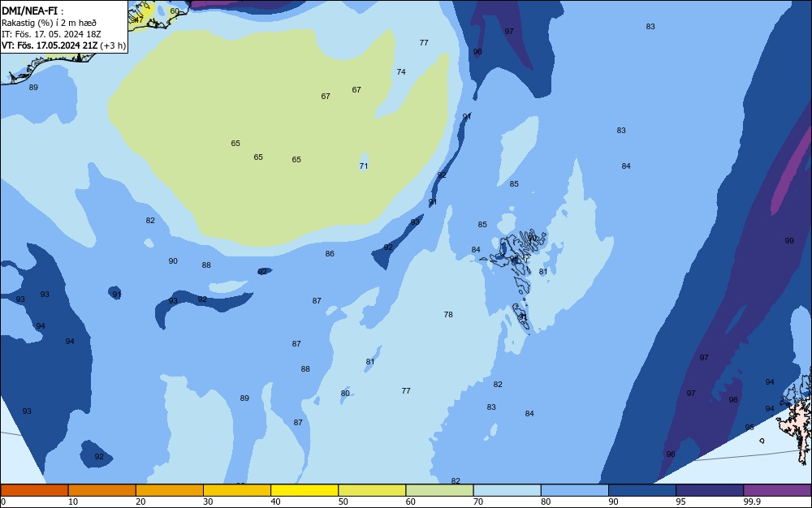This screenshot has height=508, width=812.
Task: Click the 0–10 dark orange legend swatch
Action: [x=34, y=490]
